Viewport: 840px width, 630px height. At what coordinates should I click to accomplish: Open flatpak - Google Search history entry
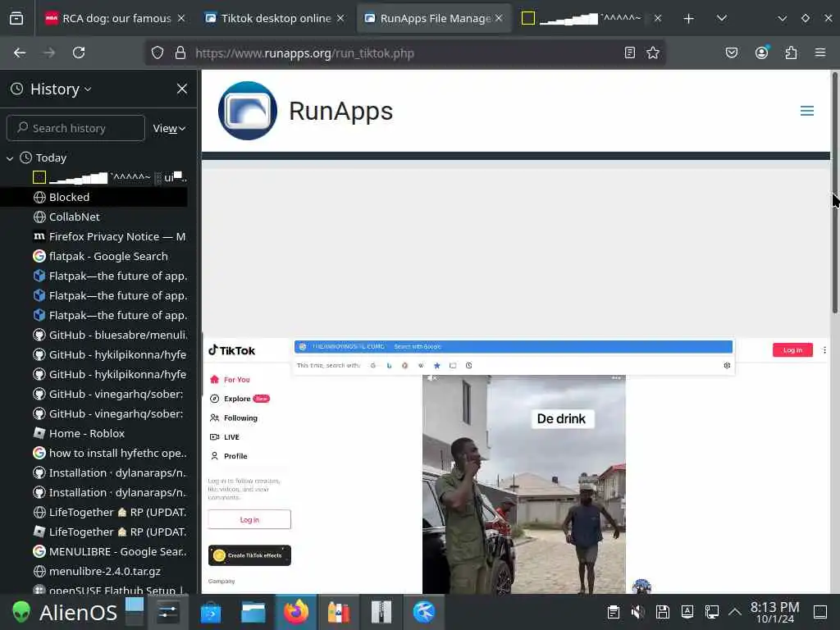point(94,257)
